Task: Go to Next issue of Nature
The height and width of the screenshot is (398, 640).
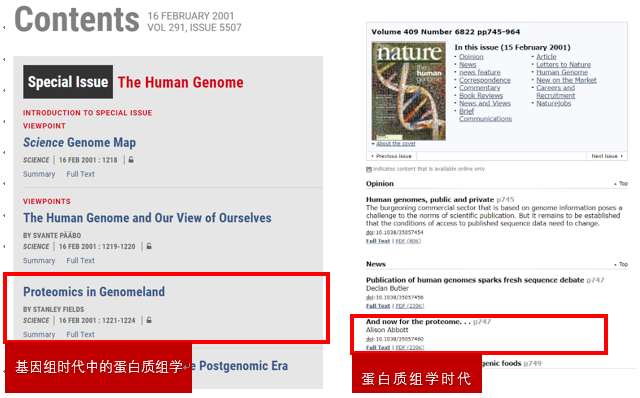Action: (604, 156)
